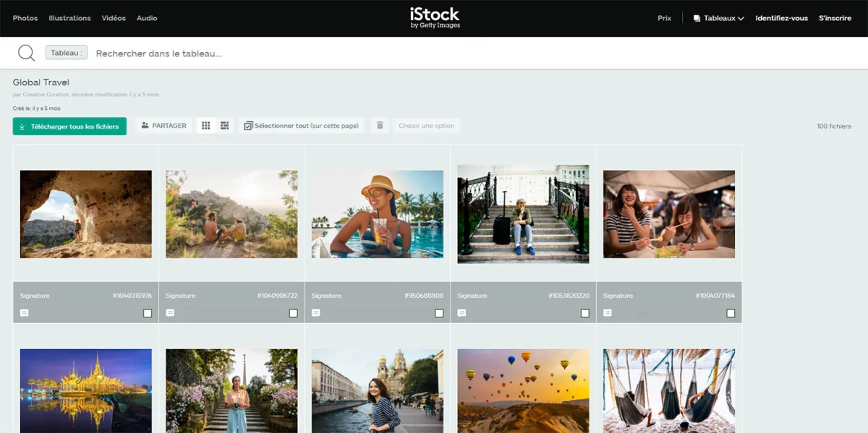Open the Audio menu
Screen dimensions: 868x433
click(x=147, y=18)
